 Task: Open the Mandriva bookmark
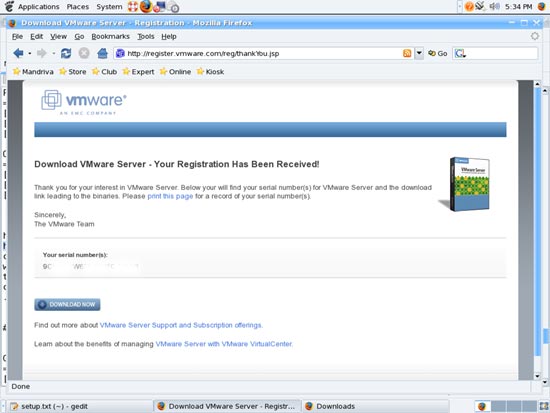(x=33, y=72)
